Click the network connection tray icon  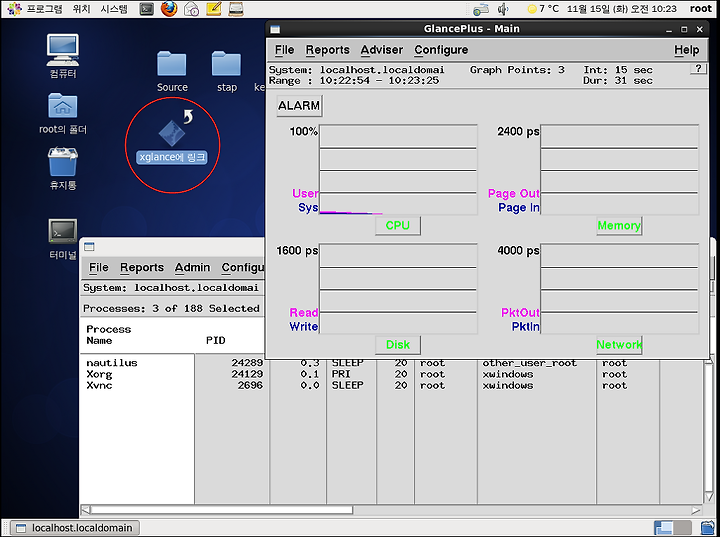481,9
